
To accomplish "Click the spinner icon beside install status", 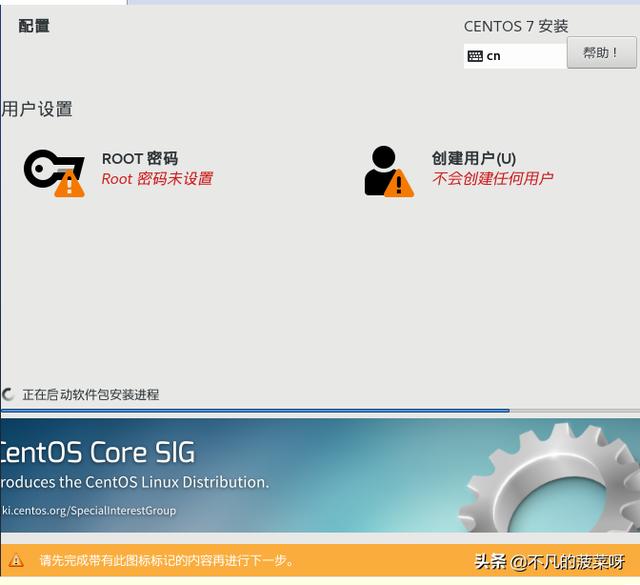I will 9,395.
